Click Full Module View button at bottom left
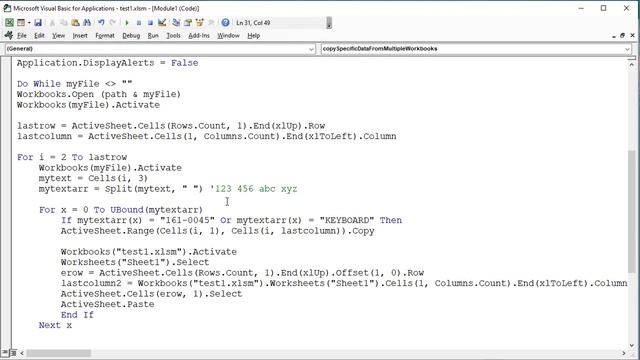Image resolution: width=640 pixels, height=360 pixels. [x=13, y=353]
